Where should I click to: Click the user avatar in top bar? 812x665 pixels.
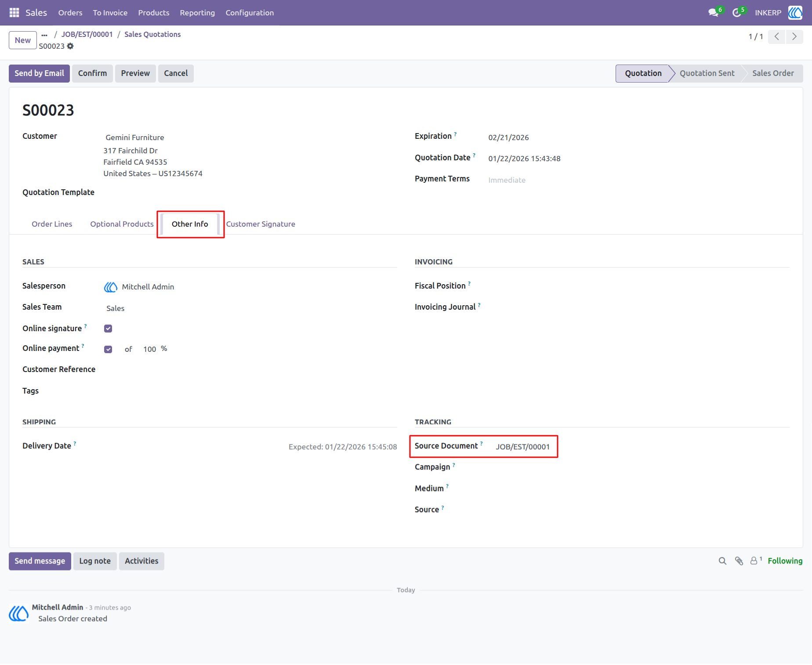[x=795, y=13]
